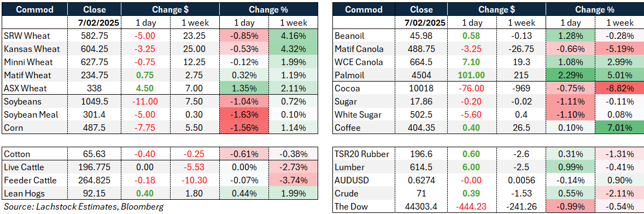The height and width of the screenshot is (214, 644).
Task: Select the SRW Wheat close price cell
Action: pos(95,36)
